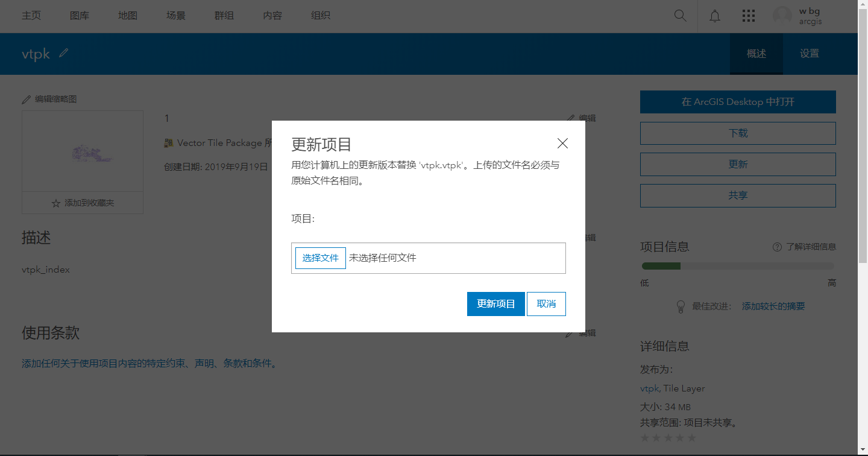Viewport: 868px width, 456px height.
Task: Click the 更新 button in sidebar
Action: click(x=738, y=165)
